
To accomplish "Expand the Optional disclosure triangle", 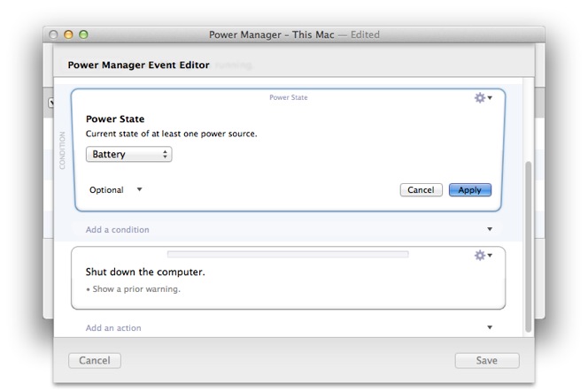I will click(x=139, y=189).
